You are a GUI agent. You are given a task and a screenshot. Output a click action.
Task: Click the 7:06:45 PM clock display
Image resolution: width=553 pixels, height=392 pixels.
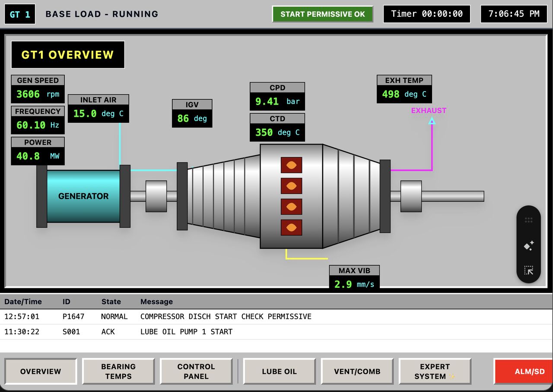514,14
